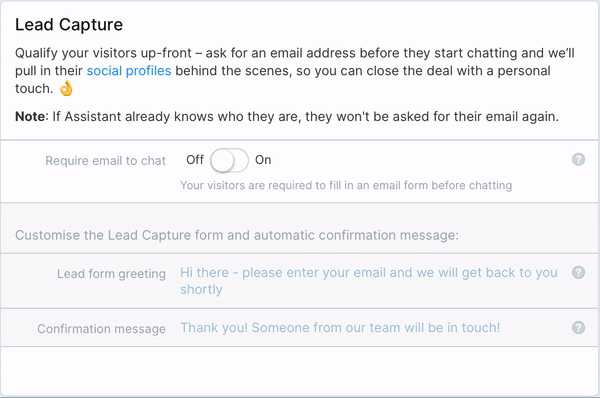Toggle the Require email to chat switch

229,160
